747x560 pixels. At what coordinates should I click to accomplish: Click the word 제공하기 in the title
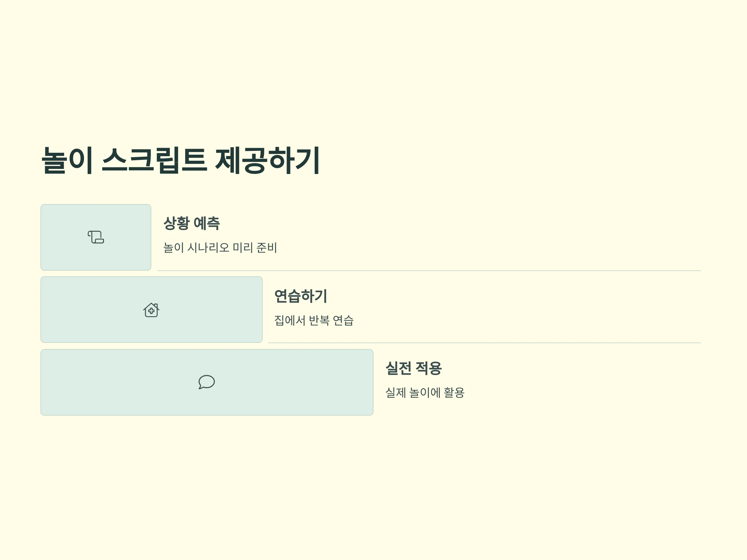click(268, 160)
